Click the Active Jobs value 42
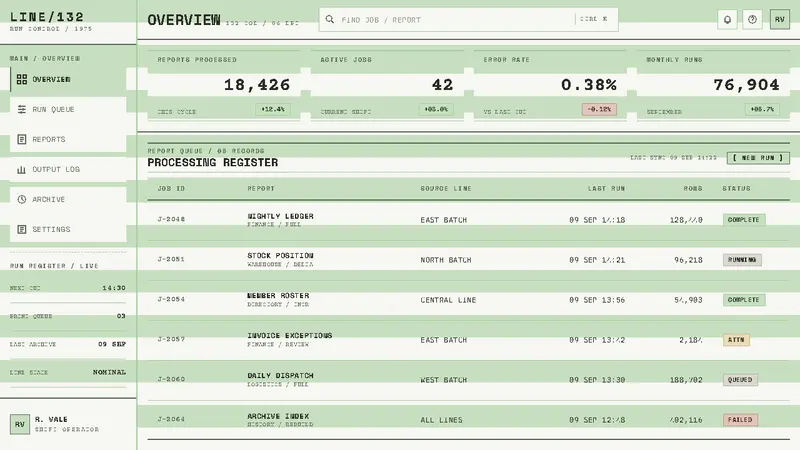 442,85
